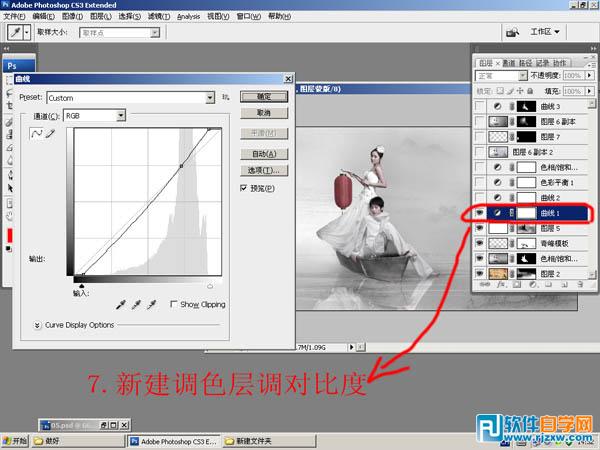Show the 曲线 3 layer
600x450 pixels.
click(x=480, y=106)
